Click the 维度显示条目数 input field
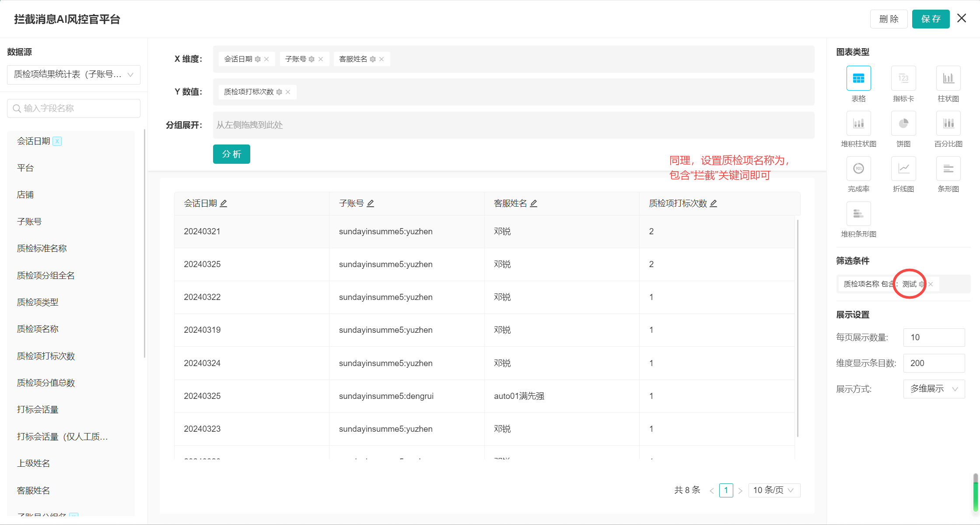Viewport: 980px width, 525px height. click(934, 363)
